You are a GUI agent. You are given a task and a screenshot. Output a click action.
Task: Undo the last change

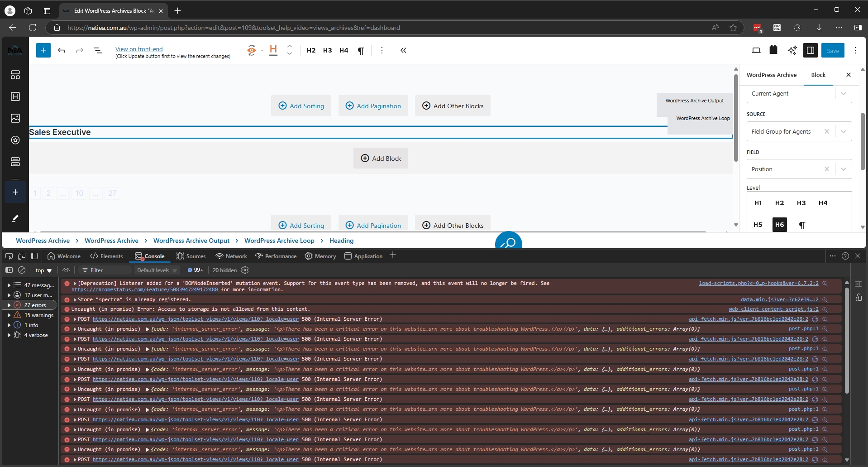click(62, 50)
